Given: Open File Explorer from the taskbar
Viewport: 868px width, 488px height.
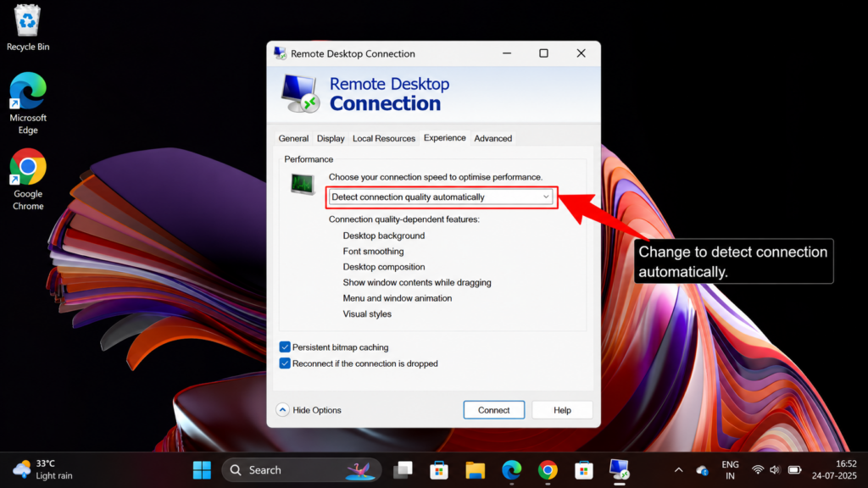Looking at the screenshot, I should (x=475, y=470).
